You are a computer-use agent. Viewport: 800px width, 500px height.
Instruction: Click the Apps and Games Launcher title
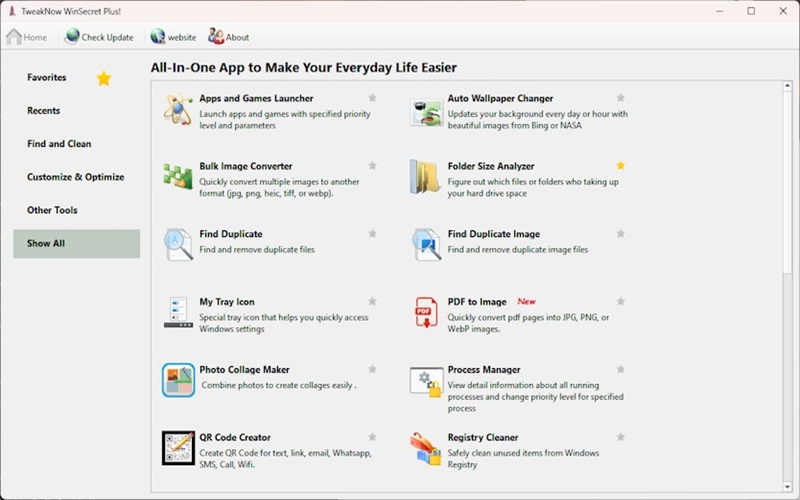tap(256, 98)
